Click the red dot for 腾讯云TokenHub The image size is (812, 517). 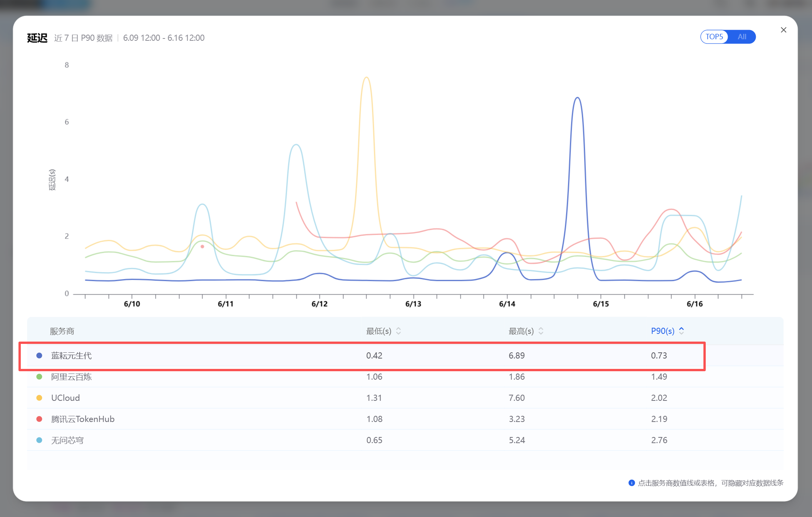pyautogui.click(x=39, y=419)
